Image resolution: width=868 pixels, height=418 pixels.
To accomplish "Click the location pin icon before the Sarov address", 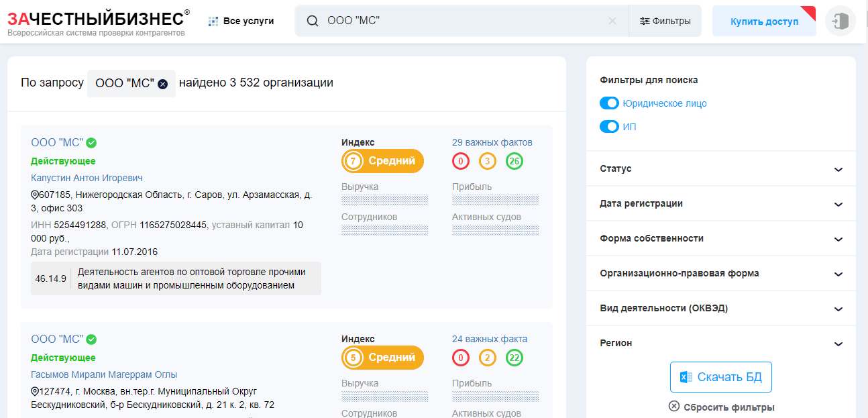I will (34, 195).
